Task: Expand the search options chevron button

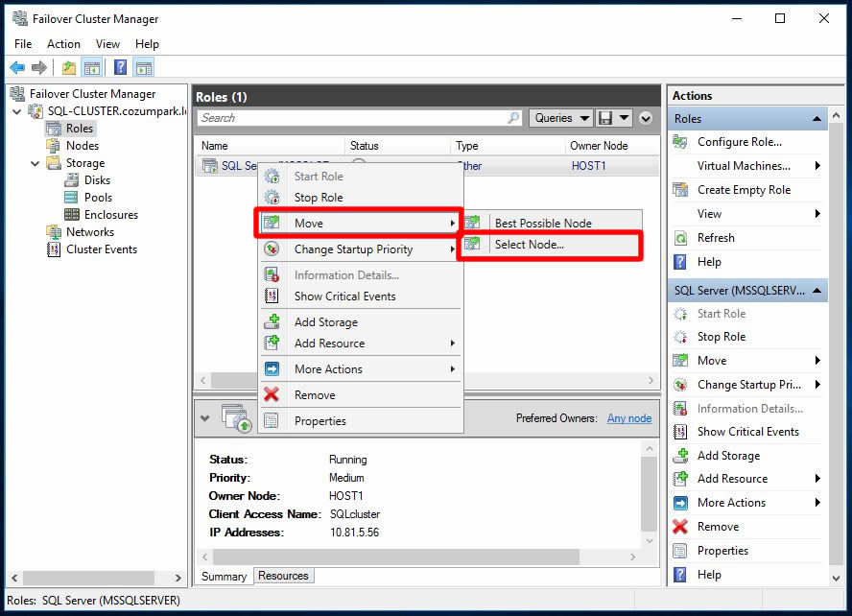Action: tap(646, 118)
